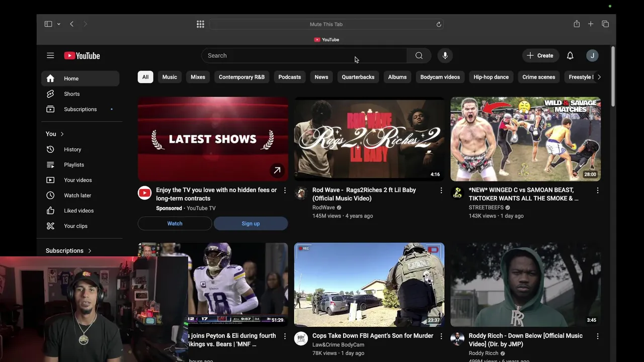Focus the YouTube search field
This screenshot has width=644, height=362.
tap(304, 55)
